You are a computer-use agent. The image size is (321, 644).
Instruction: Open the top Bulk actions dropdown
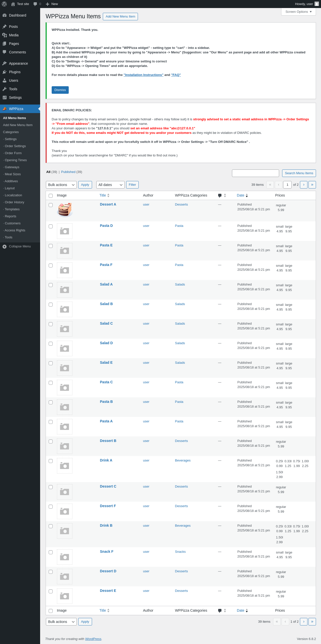[x=61, y=185]
